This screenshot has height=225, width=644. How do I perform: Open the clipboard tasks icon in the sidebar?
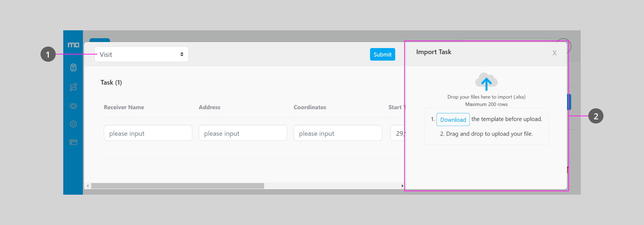(x=73, y=67)
